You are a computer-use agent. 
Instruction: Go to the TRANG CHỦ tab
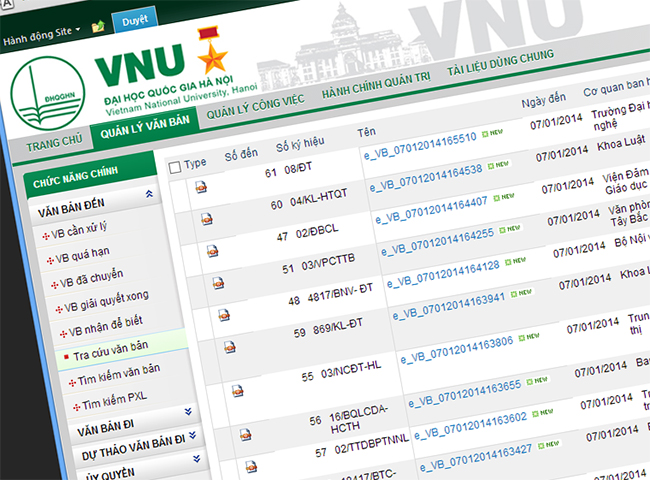(x=54, y=144)
